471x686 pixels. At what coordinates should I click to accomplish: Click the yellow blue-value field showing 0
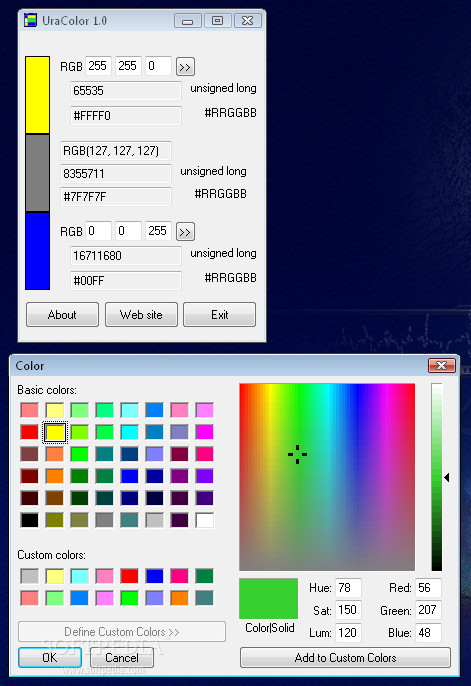(158, 66)
